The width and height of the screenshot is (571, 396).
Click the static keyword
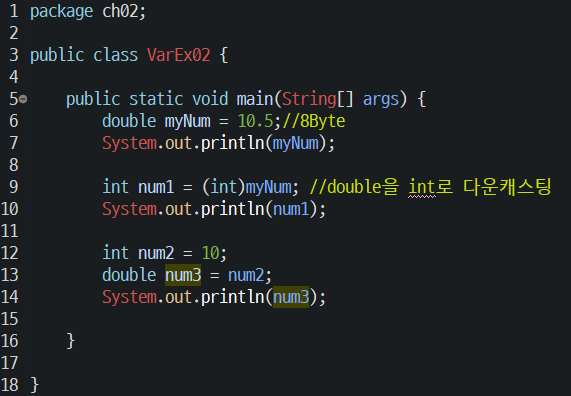[156, 99]
